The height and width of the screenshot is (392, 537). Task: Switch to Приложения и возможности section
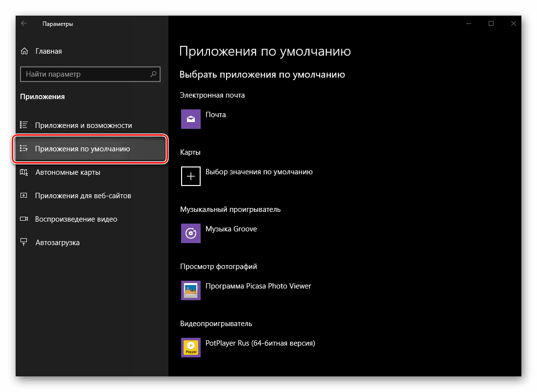point(78,125)
